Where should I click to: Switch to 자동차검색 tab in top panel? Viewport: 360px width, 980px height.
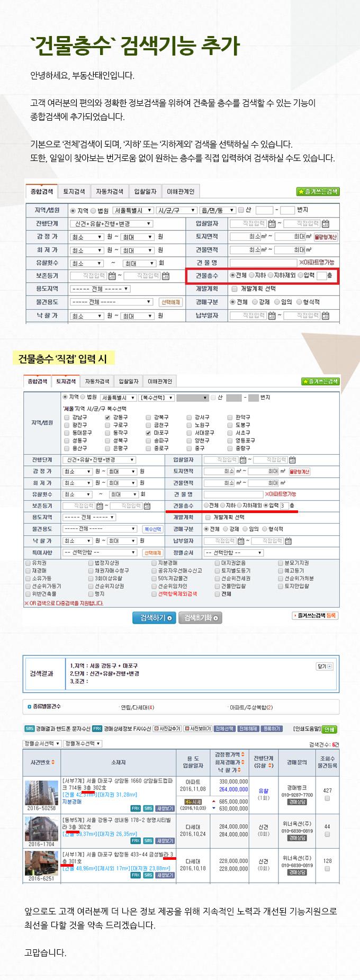110,192
